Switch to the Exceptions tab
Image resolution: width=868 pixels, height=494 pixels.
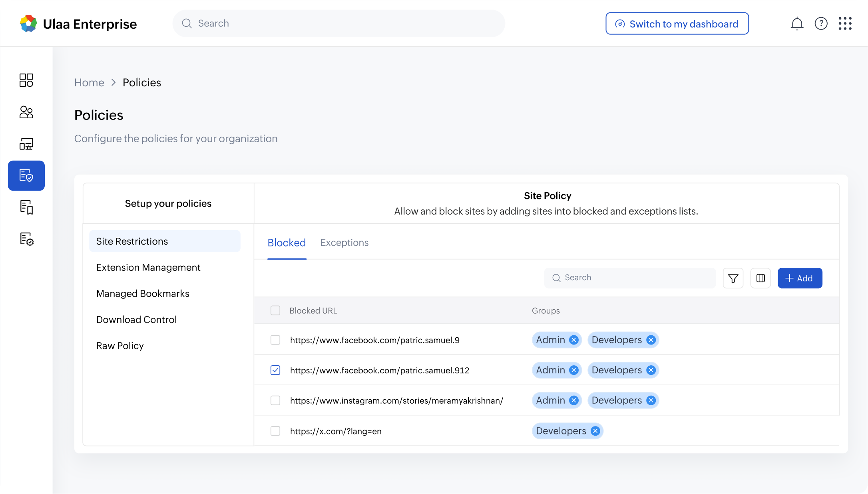344,243
